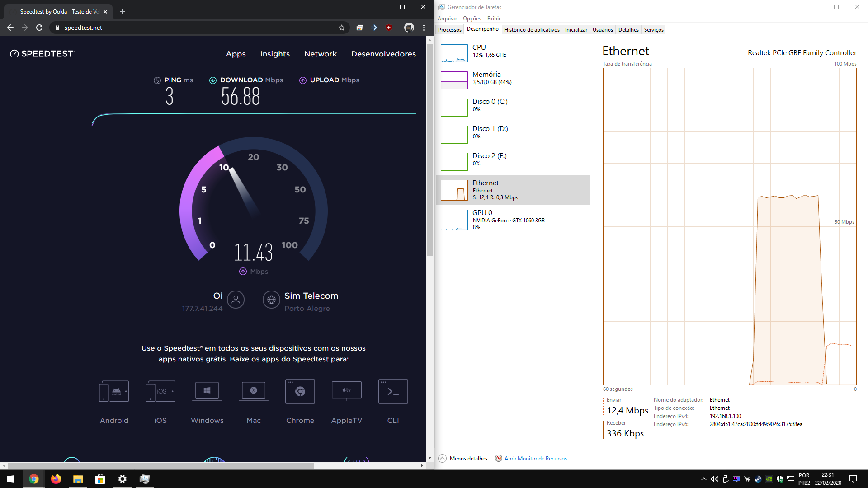Select the CPU performance graph
Screen dimensions: 868x488
[454, 53]
